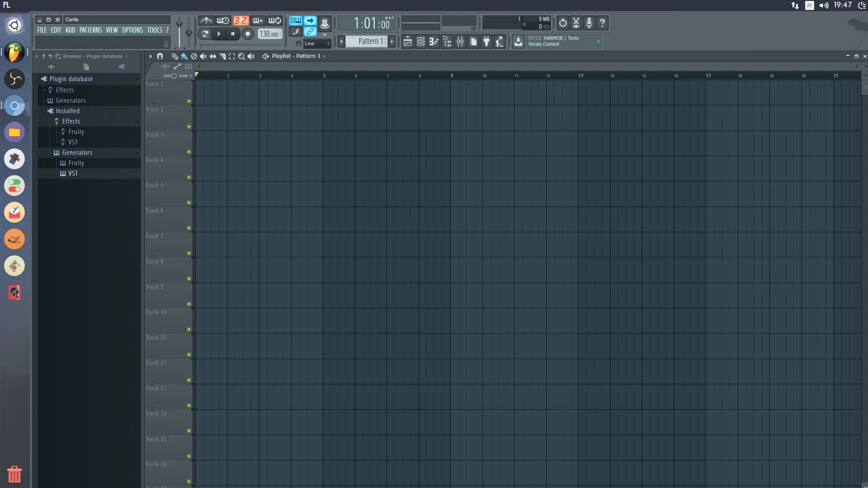Open the Channel rack icon

(x=420, y=42)
